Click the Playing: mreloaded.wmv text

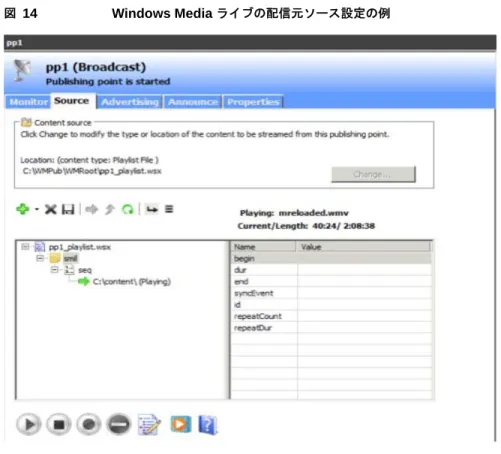pyautogui.click(x=294, y=213)
